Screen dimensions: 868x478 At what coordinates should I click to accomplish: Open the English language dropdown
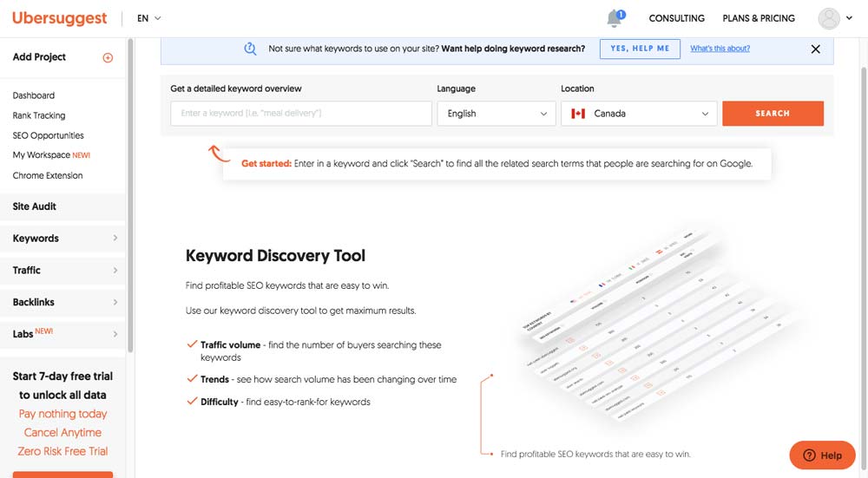click(x=496, y=114)
